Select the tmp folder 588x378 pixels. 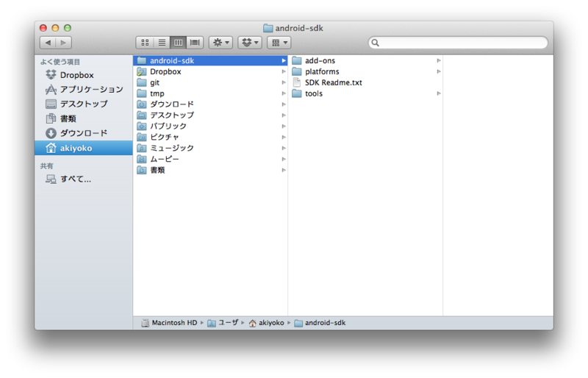click(210, 93)
